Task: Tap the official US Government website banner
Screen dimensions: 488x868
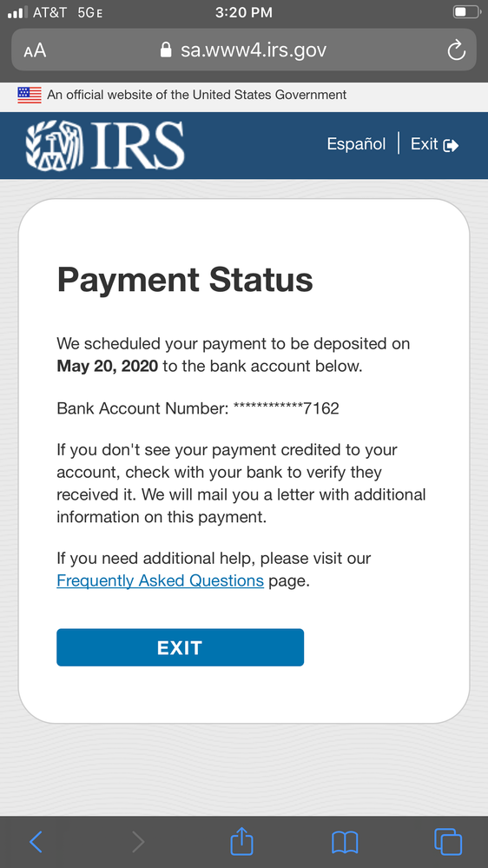Action: (244, 96)
